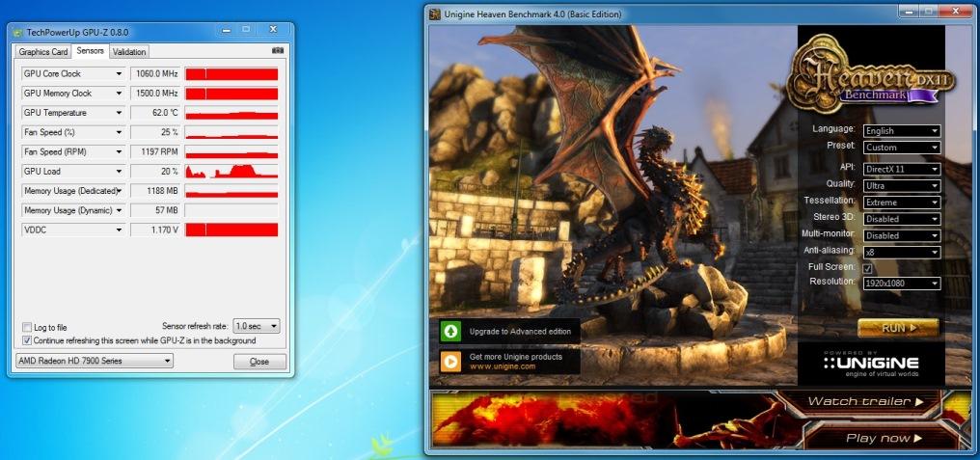Screen dimensions: 980x460
Task: Open the Memory Usage (Dynamic) dropdown
Action: (x=73, y=210)
